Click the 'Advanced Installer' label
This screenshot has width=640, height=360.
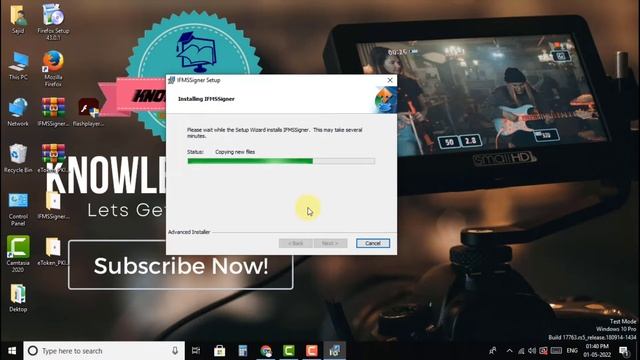tap(189, 232)
